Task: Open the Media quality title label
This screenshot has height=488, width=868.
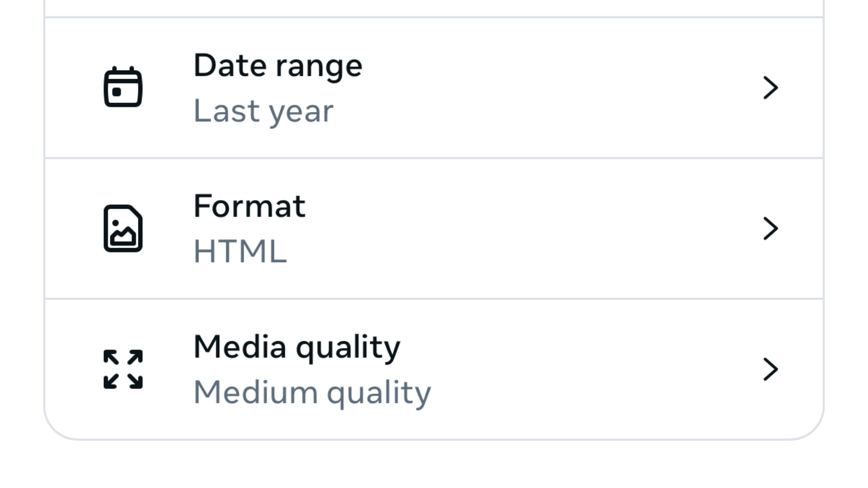Action: (x=297, y=347)
